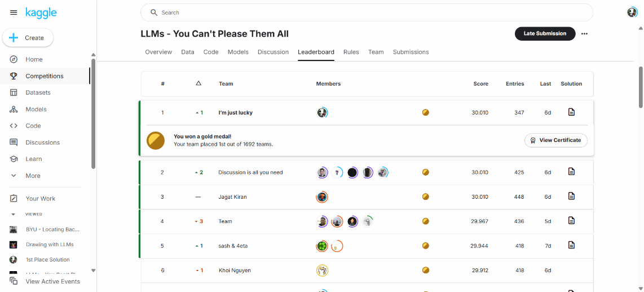Open the Learn graduation cap icon
Image resolution: width=644 pixels, height=292 pixels.
point(14,159)
